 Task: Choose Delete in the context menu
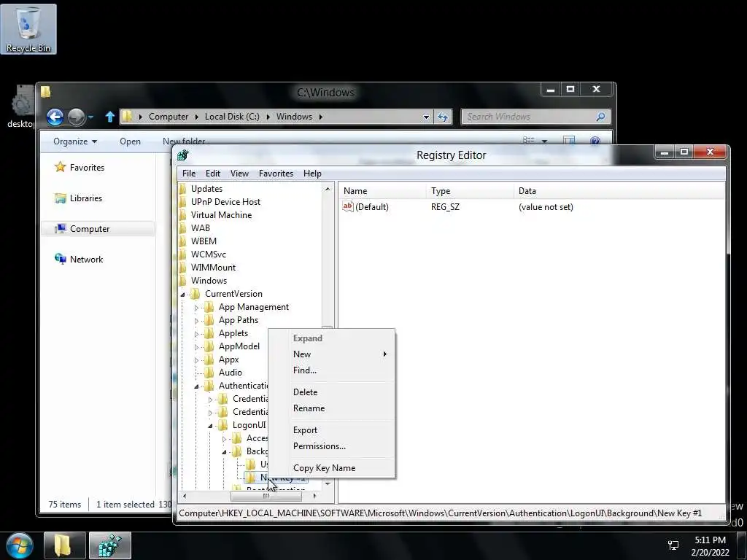click(x=332, y=392)
